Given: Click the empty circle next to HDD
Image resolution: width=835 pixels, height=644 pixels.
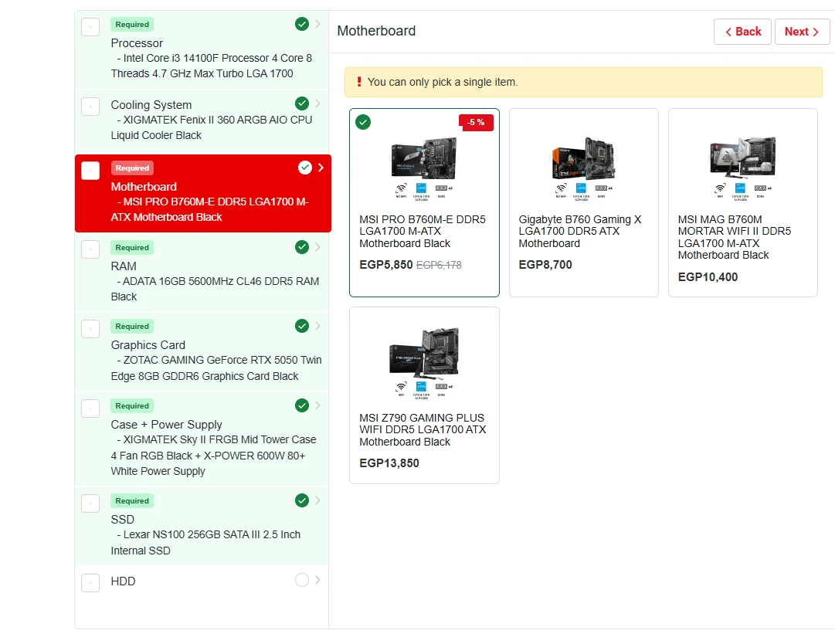Looking at the screenshot, I should (x=302, y=580).
